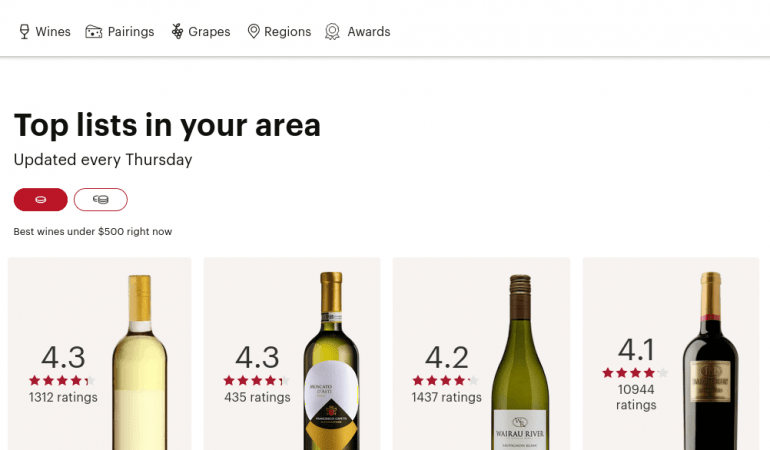Click the 1437 ratings text

pos(446,397)
